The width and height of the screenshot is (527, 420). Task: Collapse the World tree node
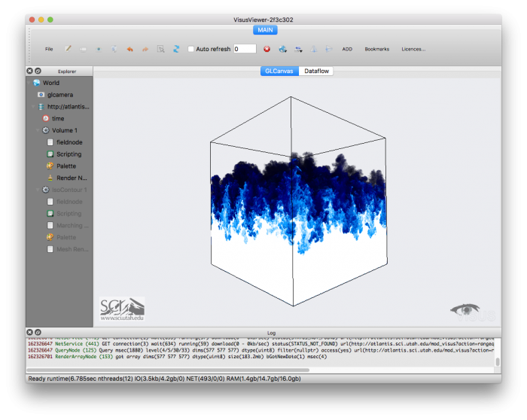(x=29, y=83)
